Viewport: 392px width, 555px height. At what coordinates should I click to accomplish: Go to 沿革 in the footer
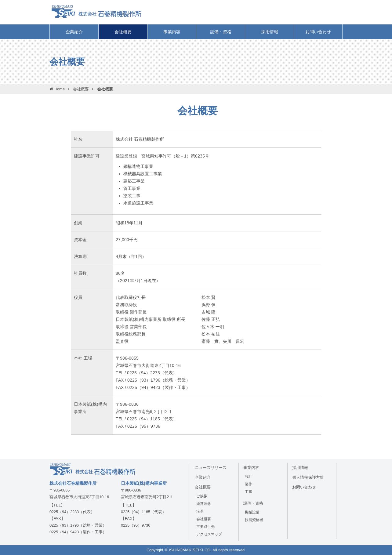pos(200,511)
